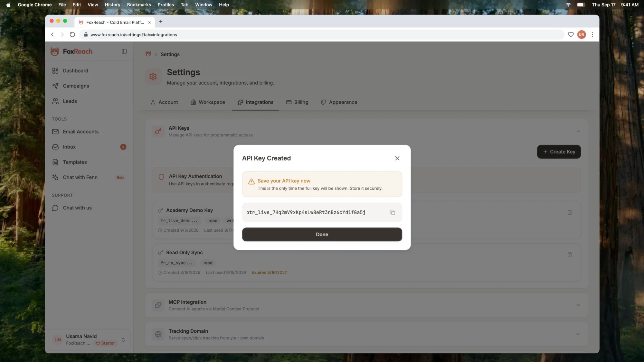Select the API key text field
The width and height of the screenshot is (644, 362).
[x=322, y=212]
